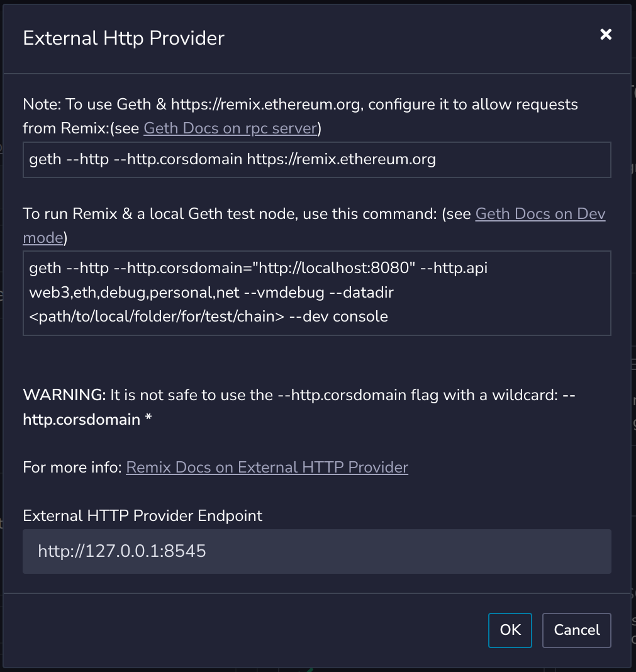Click the path/to/local/folder placeholder in command
This screenshot has height=672, width=636.
(x=156, y=316)
